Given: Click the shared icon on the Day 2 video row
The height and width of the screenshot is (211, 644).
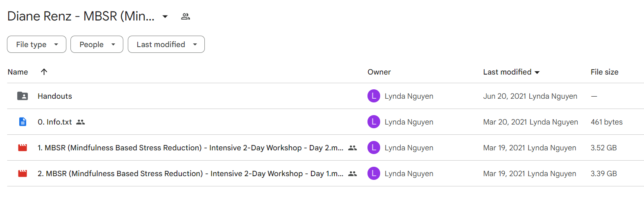Looking at the screenshot, I should pyautogui.click(x=352, y=148).
